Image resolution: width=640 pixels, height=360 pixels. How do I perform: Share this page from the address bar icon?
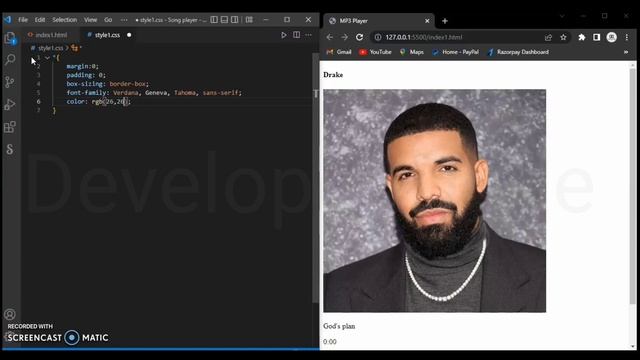(548, 37)
